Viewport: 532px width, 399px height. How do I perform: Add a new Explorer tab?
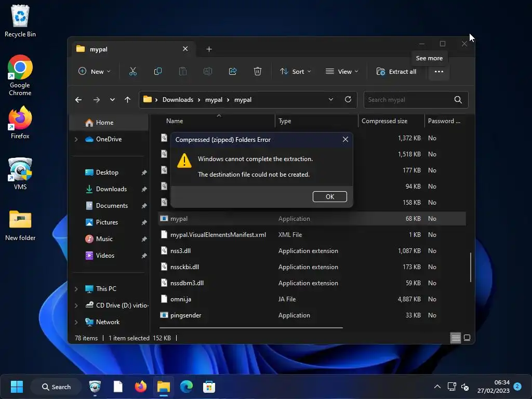point(209,49)
